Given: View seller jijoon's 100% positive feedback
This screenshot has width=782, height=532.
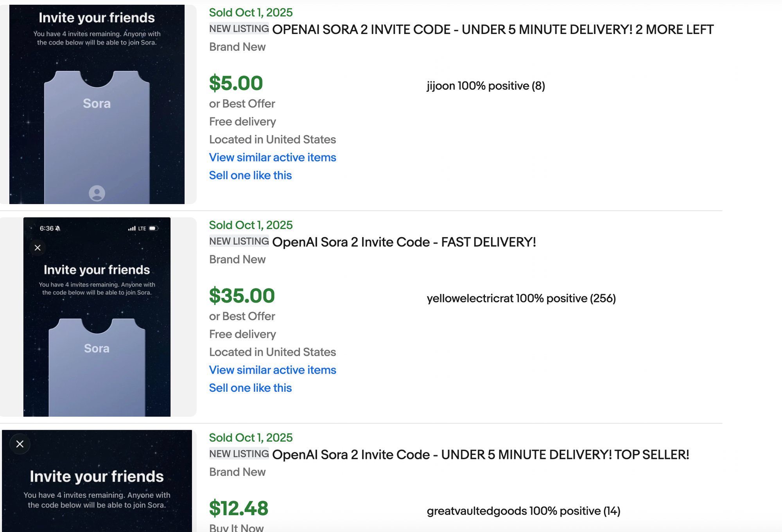Looking at the screenshot, I should point(486,86).
